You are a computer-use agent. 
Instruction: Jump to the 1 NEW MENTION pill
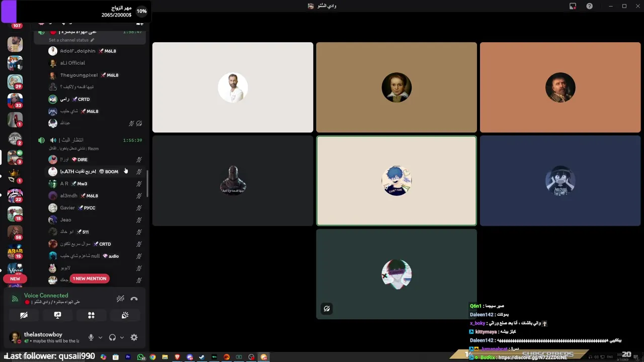point(90,279)
